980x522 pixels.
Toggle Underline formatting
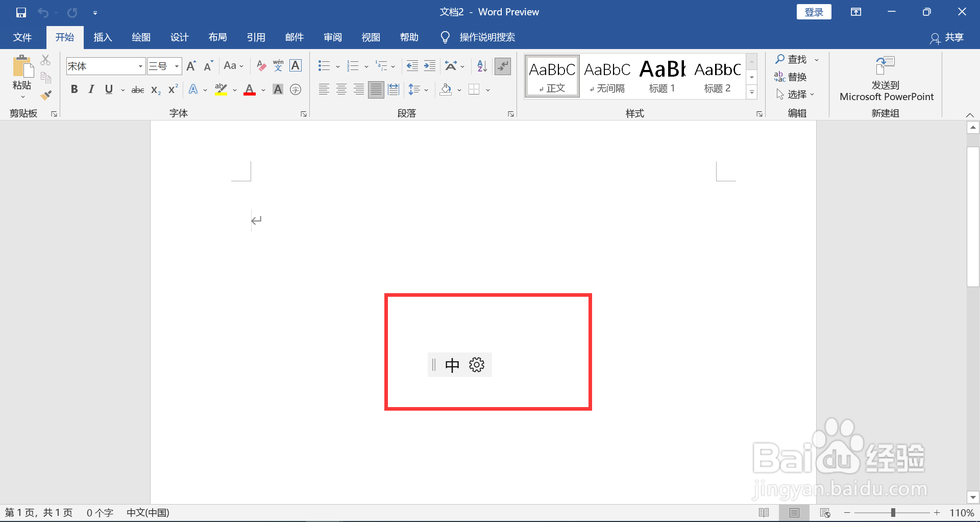109,90
